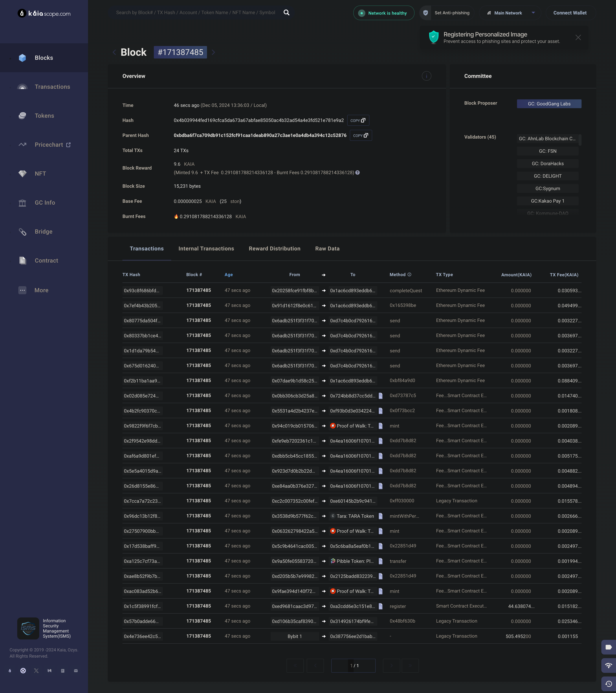The height and width of the screenshot is (693, 616).
Task: Click Connect Wallet button
Action: tap(570, 13)
